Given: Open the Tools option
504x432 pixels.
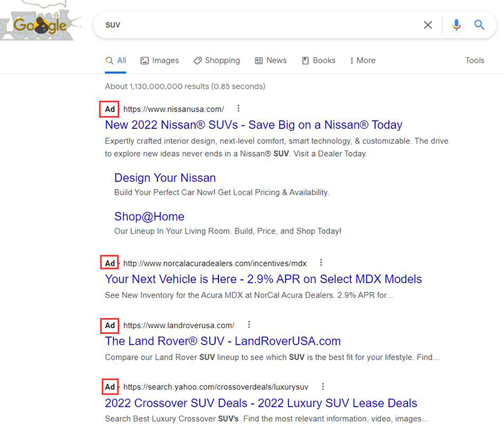Looking at the screenshot, I should (475, 60).
